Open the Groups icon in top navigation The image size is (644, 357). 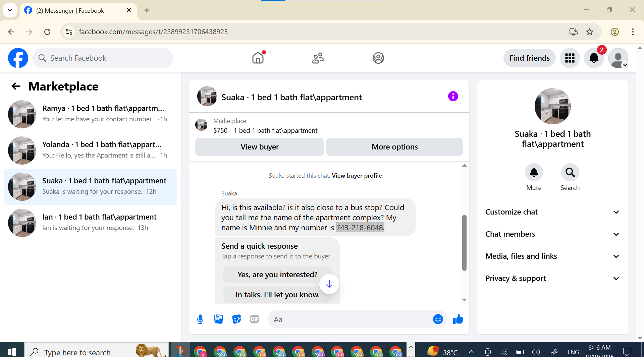coord(378,58)
